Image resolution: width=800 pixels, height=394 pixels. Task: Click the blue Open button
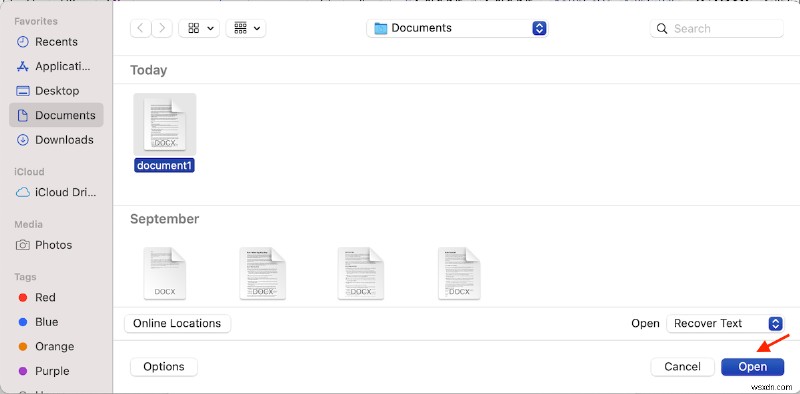(753, 366)
